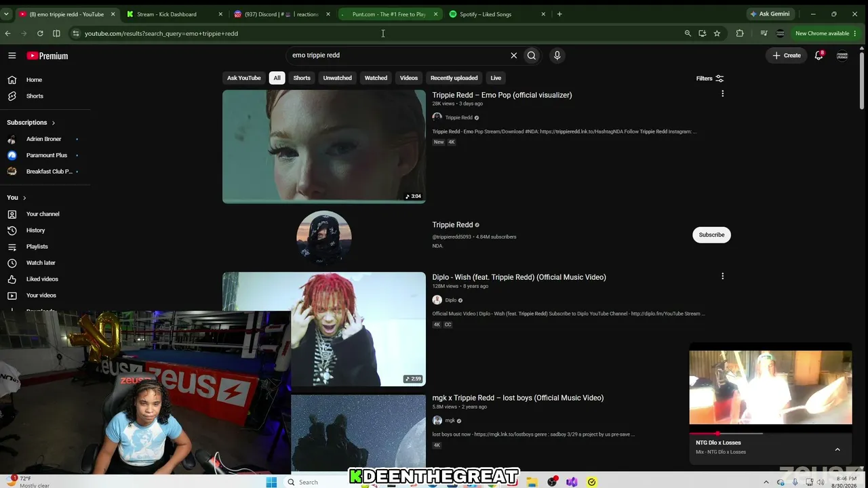This screenshot has height=488, width=868.
Task: Select the Watched filter chip
Action: [376, 78]
